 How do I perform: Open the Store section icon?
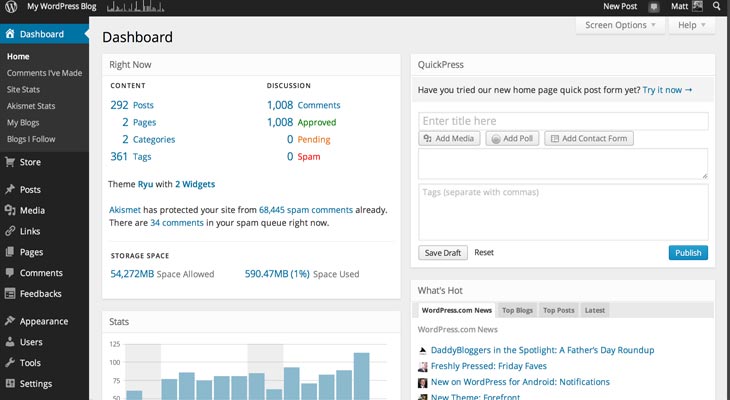[10, 162]
